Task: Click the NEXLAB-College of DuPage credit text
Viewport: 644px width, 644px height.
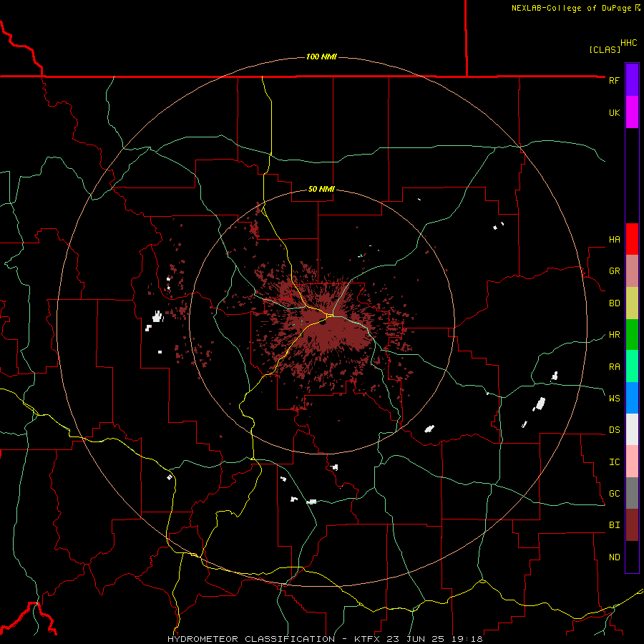Action: click(571, 8)
